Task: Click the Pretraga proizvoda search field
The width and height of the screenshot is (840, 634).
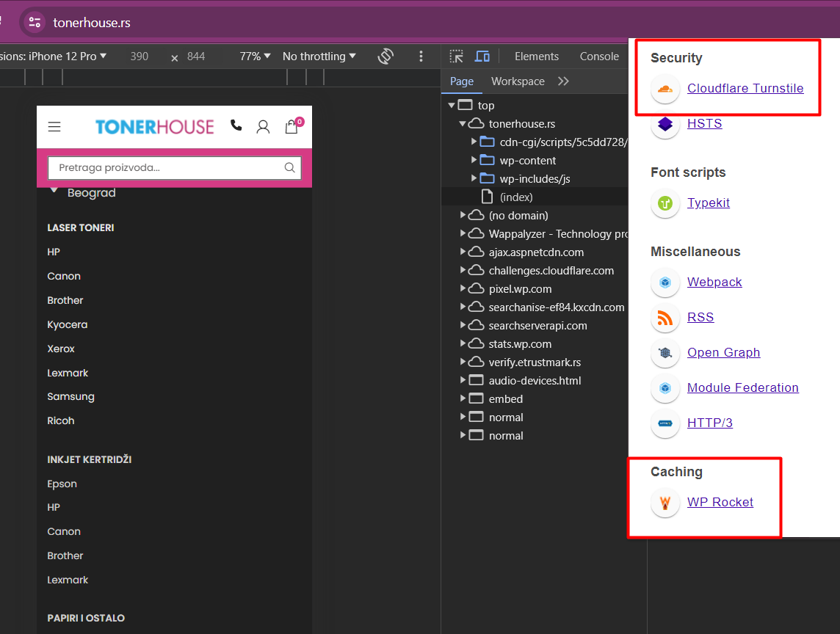Action: 175,167
